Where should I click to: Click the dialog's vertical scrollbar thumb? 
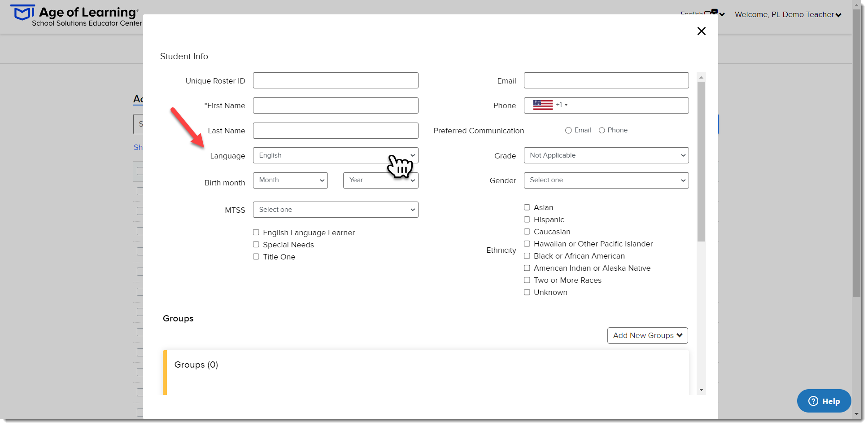point(701,162)
